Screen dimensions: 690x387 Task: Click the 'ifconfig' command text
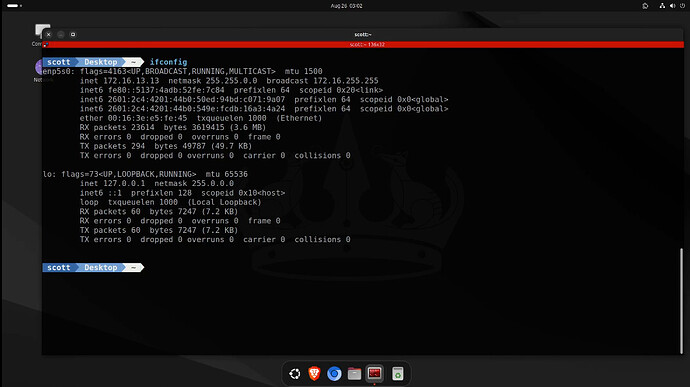pos(169,62)
